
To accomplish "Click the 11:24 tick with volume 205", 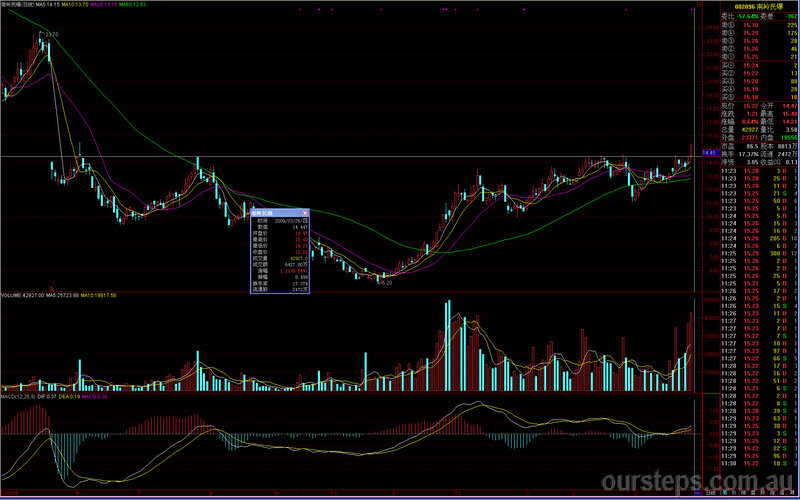I will pos(759,238).
